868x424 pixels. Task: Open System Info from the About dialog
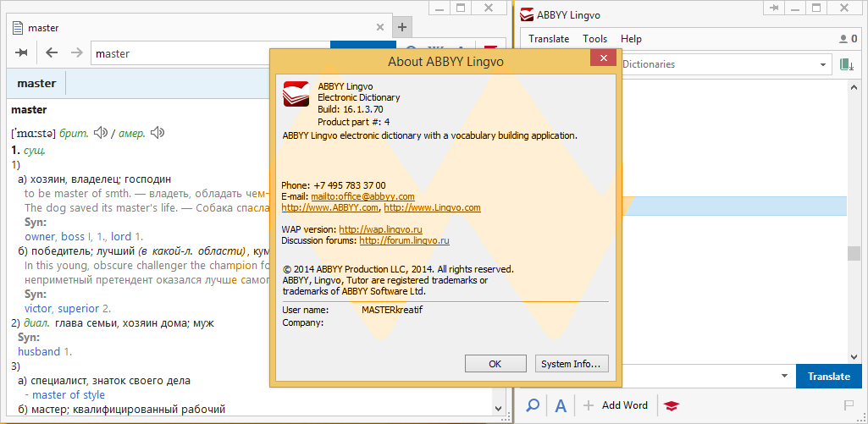pos(572,364)
